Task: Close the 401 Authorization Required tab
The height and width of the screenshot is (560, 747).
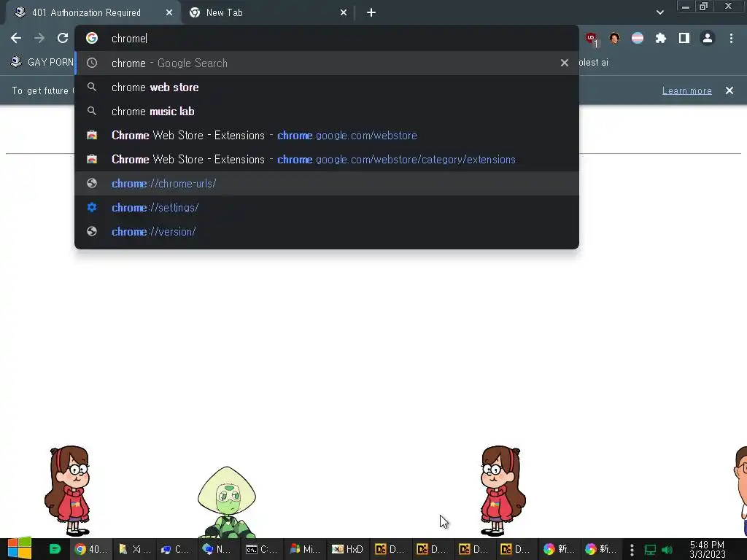Action: point(169,13)
